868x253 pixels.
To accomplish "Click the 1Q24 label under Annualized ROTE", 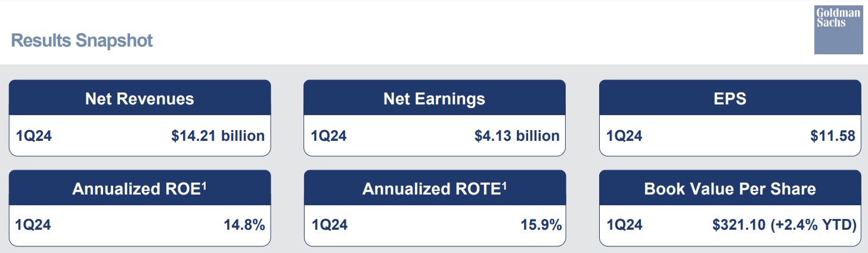I will click(x=329, y=225).
